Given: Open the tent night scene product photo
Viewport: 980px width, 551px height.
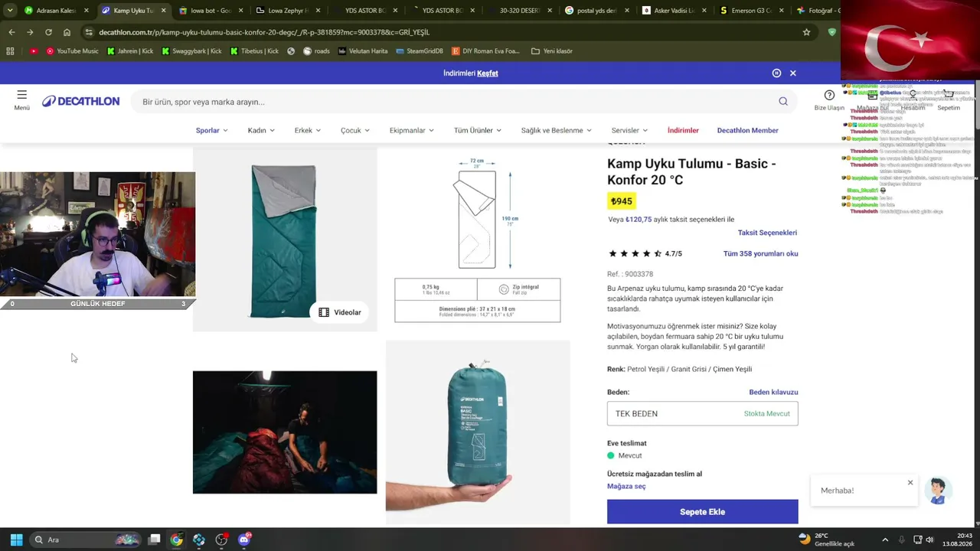Looking at the screenshot, I should tap(285, 432).
